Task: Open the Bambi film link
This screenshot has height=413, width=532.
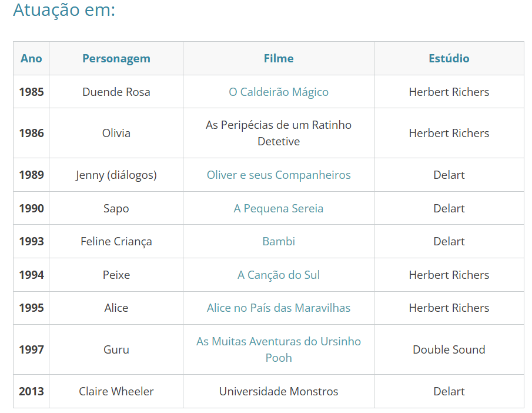Action: (x=279, y=241)
